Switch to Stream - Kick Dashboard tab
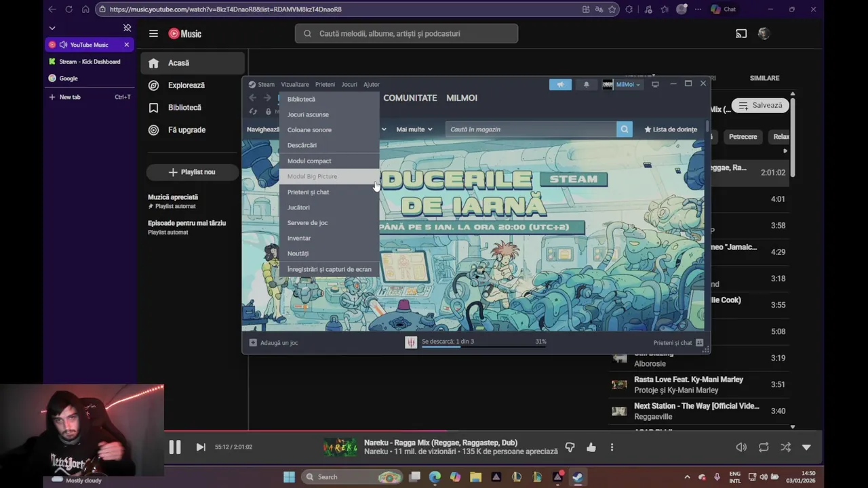 90,62
